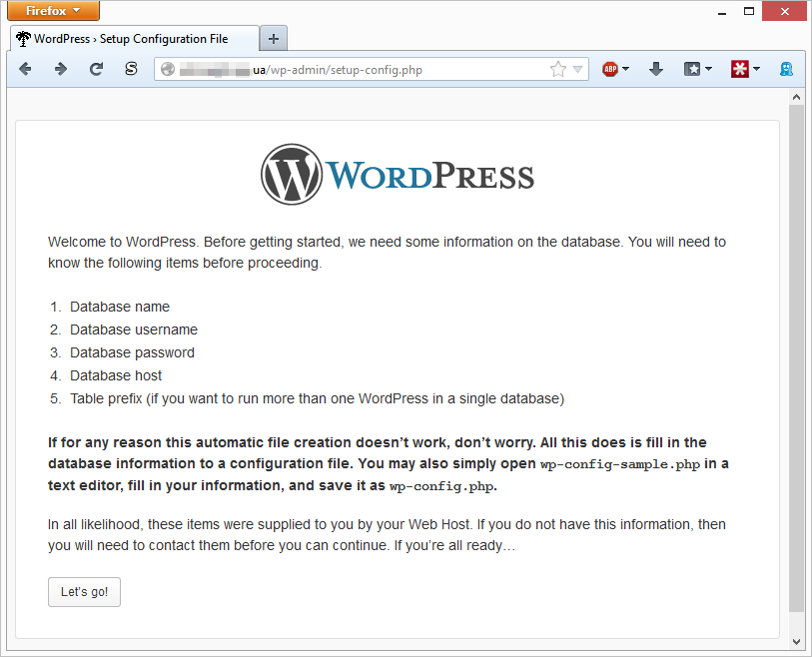This screenshot has width=812, height=657.
Task: Click the Let's go! button
Action: [84, 592]
